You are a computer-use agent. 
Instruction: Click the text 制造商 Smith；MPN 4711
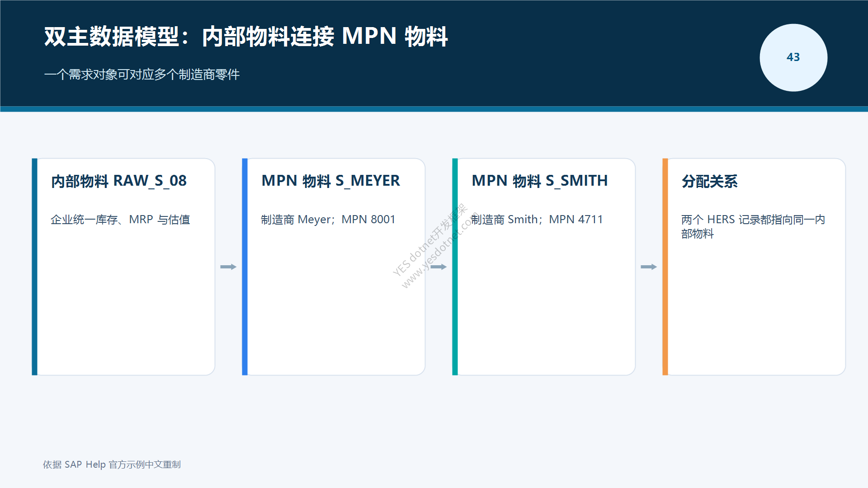[x=537, y=220]
